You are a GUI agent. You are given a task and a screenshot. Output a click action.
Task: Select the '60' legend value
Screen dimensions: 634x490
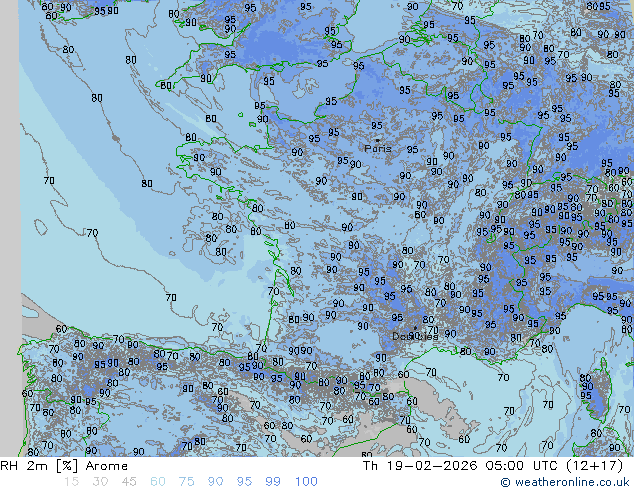pos(158,481)
